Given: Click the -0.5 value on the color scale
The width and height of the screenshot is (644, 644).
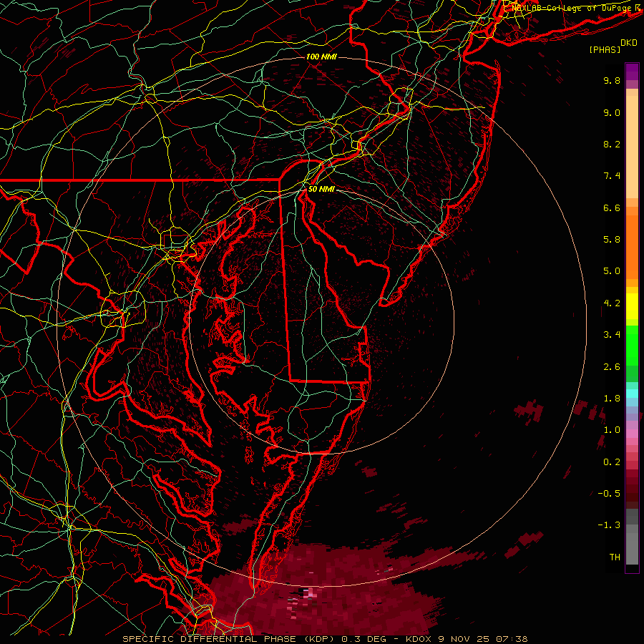Looking at the screenshot, I should pyautogui.click(x=609, y=494).
